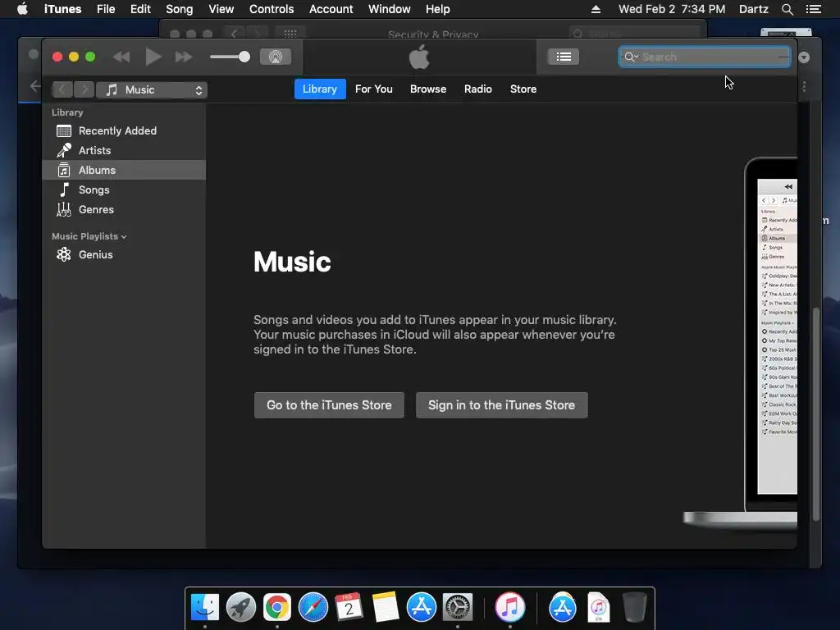Image resolution: width=840 pixels, height=630 pixels.
Task: Open the search magnifier options dropdown
Action: coord(632,57)
